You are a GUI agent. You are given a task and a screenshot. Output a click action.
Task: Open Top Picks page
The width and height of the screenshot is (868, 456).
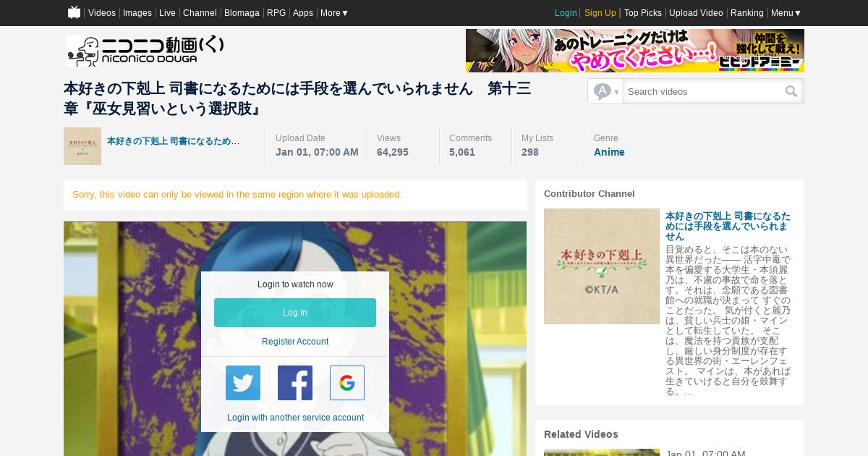(643, 13)
